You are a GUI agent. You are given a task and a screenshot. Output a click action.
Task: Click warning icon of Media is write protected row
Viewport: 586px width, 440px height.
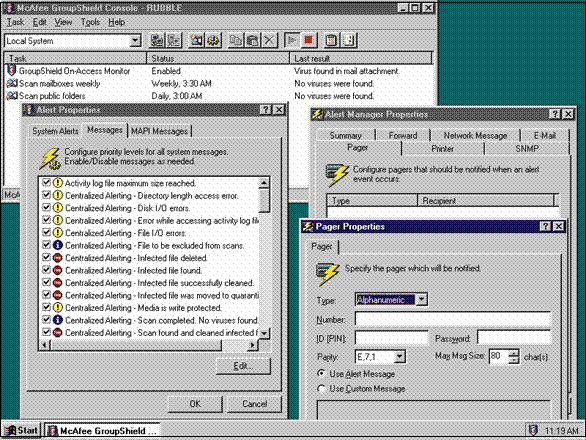pyautogui.click(x=57, y=307)
